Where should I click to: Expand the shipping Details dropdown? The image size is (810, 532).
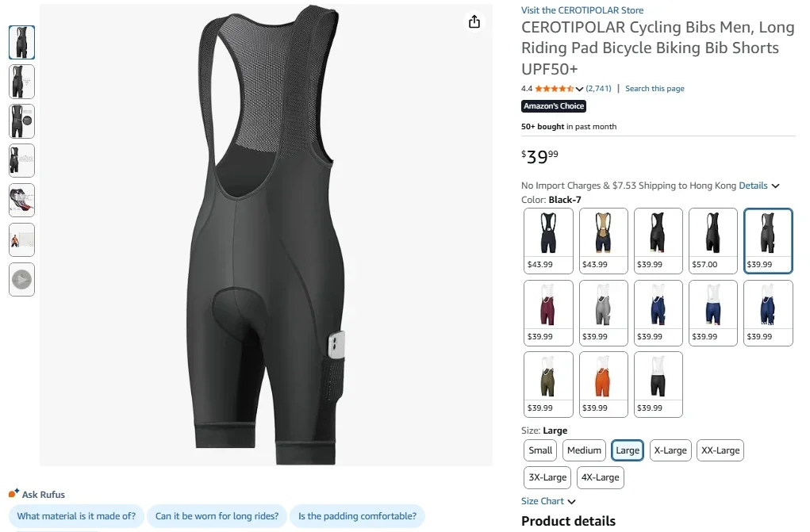[x=752, y=185]
